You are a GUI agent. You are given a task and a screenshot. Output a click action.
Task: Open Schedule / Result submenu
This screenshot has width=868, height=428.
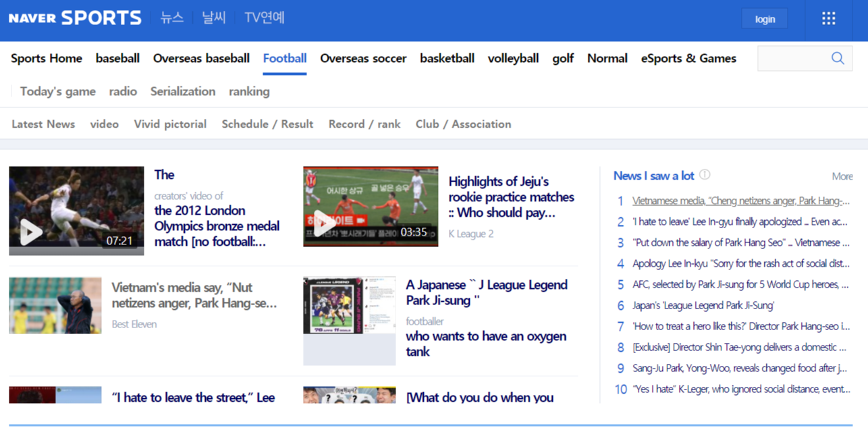coord(267,124)
